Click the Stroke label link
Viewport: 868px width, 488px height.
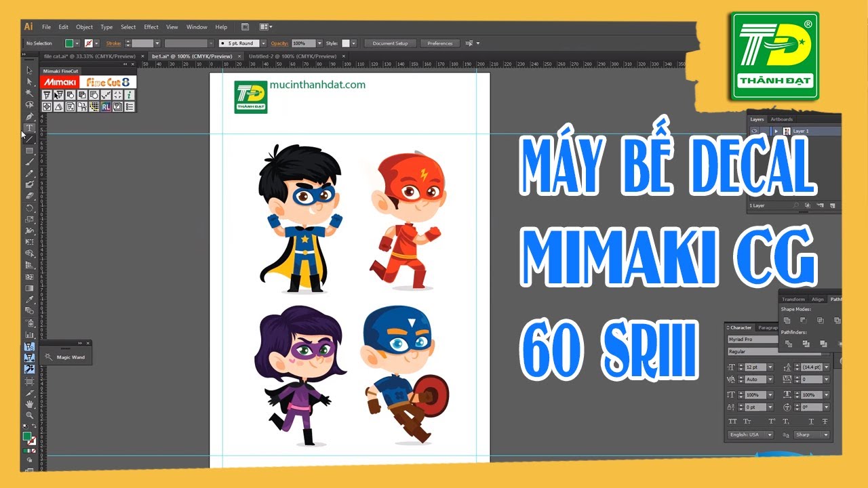[113, 43]
